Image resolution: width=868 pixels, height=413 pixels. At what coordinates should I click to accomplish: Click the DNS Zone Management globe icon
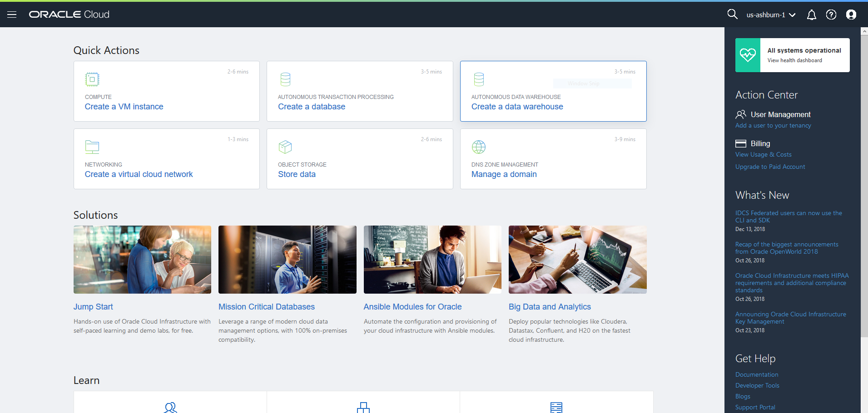pos(479,147)
